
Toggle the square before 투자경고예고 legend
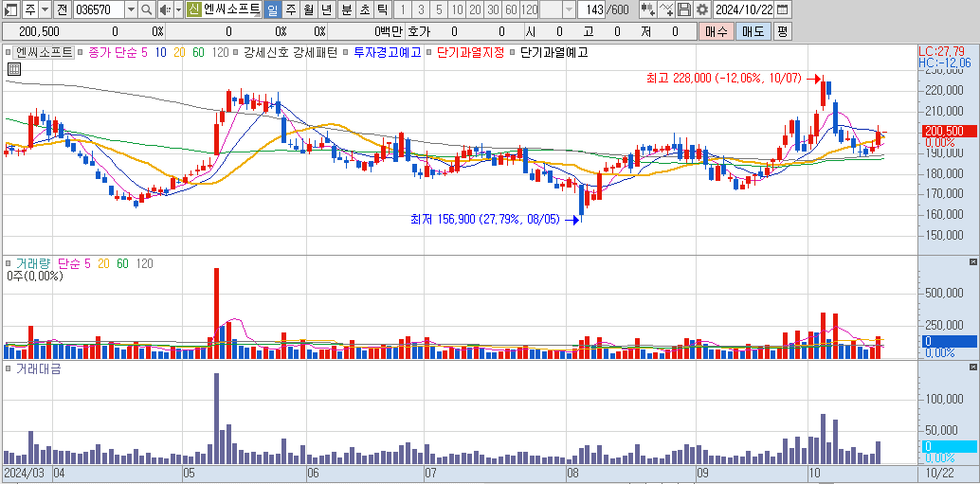[x=347, y=53]
